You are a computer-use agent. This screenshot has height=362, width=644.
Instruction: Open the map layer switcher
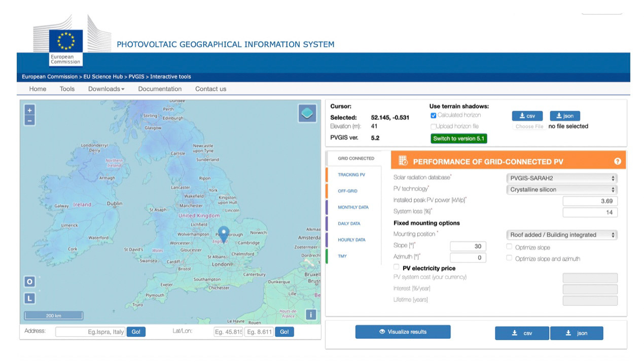pyautogui.click(x=307, y=113)
